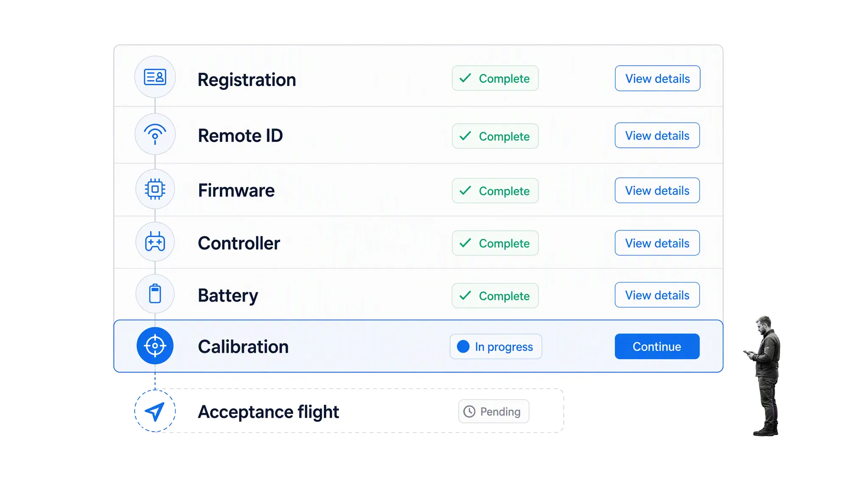Click the In progress status badge
Screen dimensions: 868x488
[x=496, y=347]
